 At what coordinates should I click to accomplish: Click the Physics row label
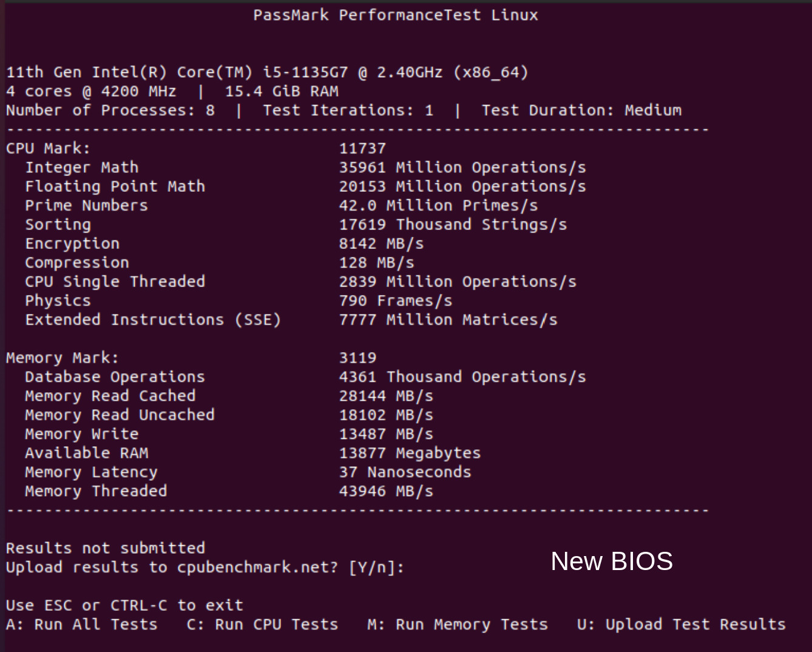pyautogui.click(x=58, y=301)
